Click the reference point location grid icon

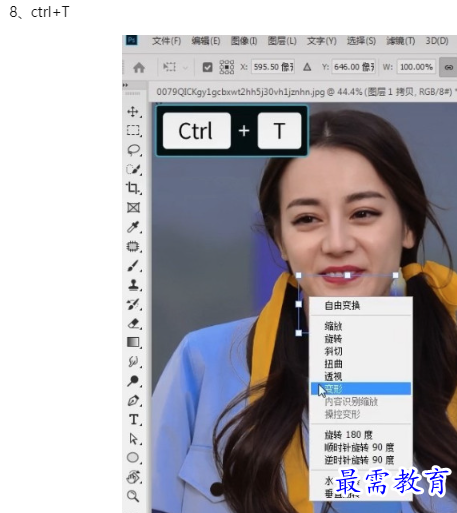pyautogui.click(x=227, y=67)
